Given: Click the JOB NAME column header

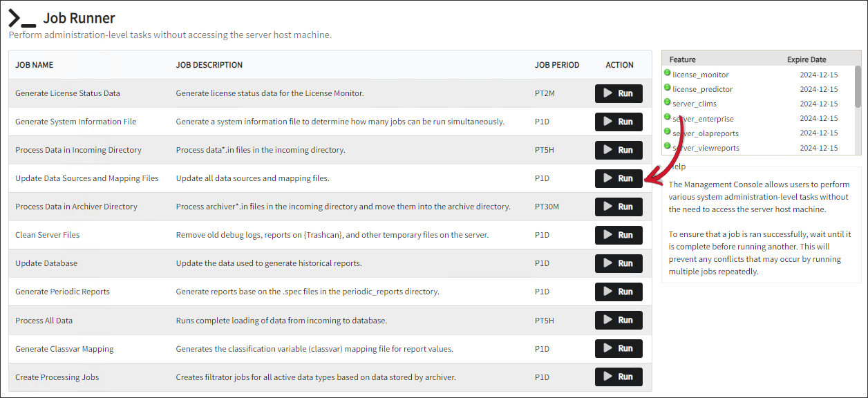Looking at the screenshot, I should pyautogui.click(x=35, y=65).
